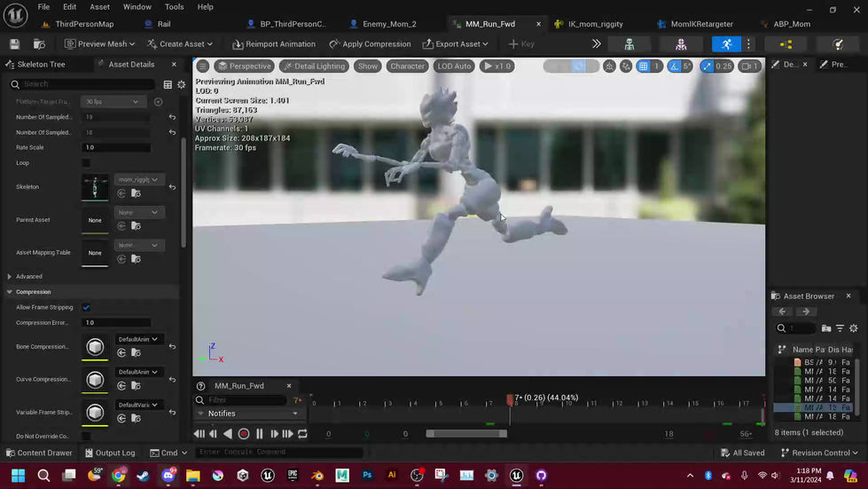Open the Asset menu
Screen dimensions: 868x489
[x=99, y=6]
